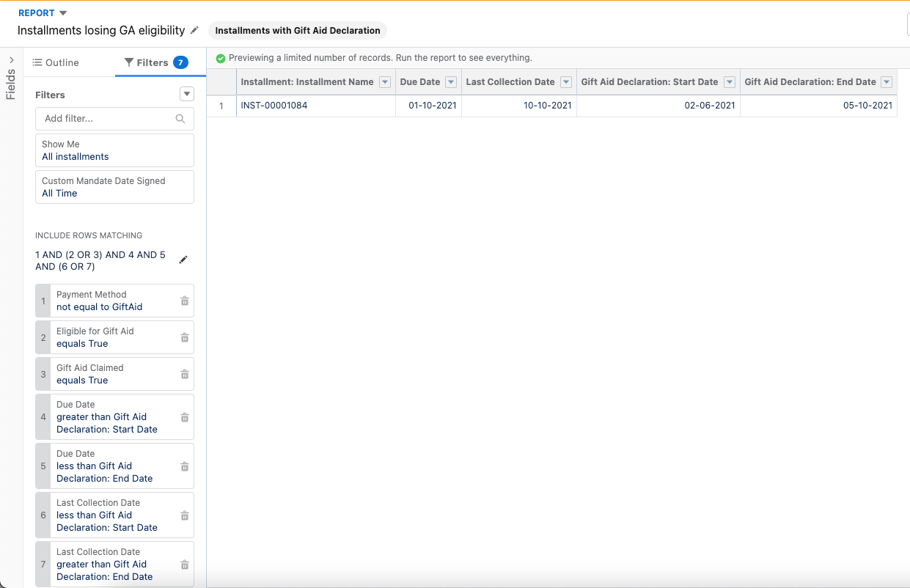
Task: Delete filter 6 Last Collection Date
Action: click(x=185, y=515)
